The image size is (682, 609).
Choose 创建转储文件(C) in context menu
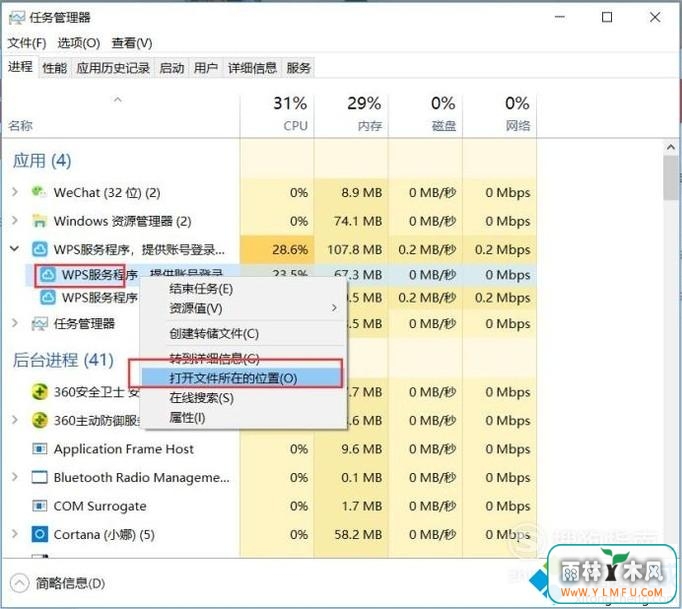click(x=244, y=334)
